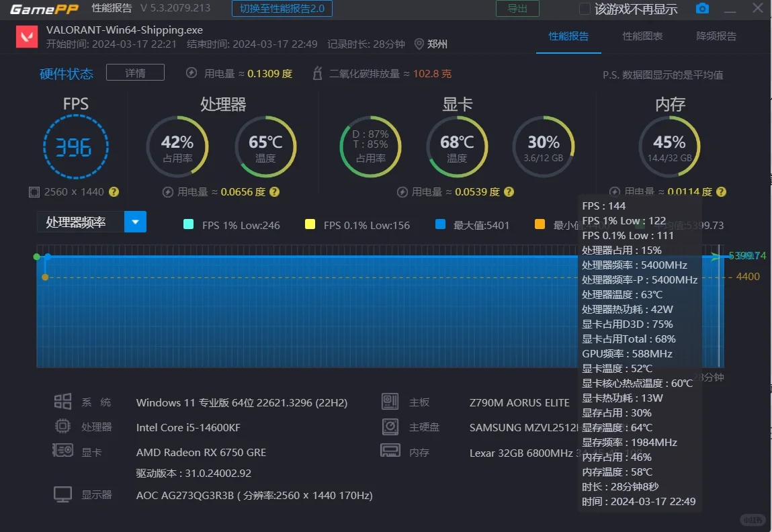This screenshot has height=532, width=772.
Task: Click the graphics card icon beside 显卡
Action: click(62, 450)
